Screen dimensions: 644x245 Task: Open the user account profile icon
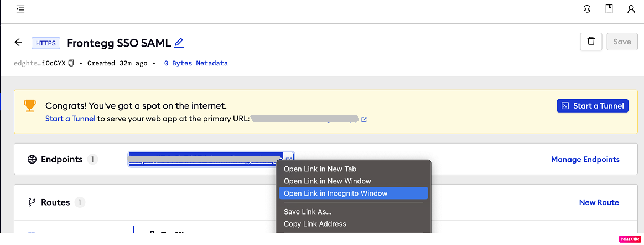[631, 9]
